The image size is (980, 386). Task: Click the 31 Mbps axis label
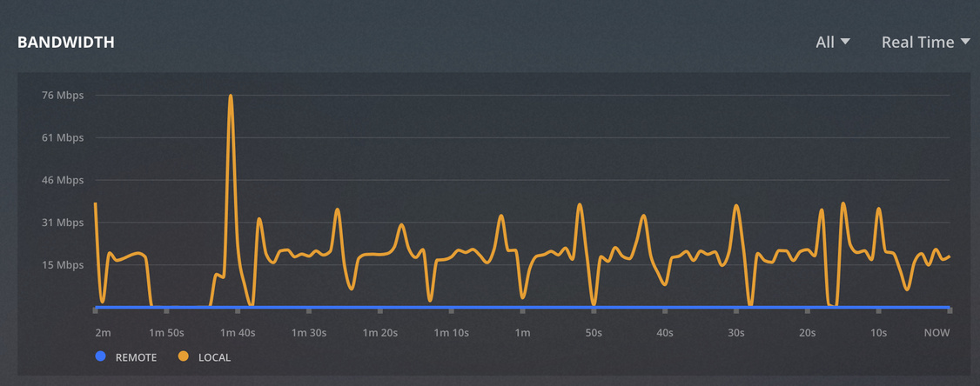point(62,223)
